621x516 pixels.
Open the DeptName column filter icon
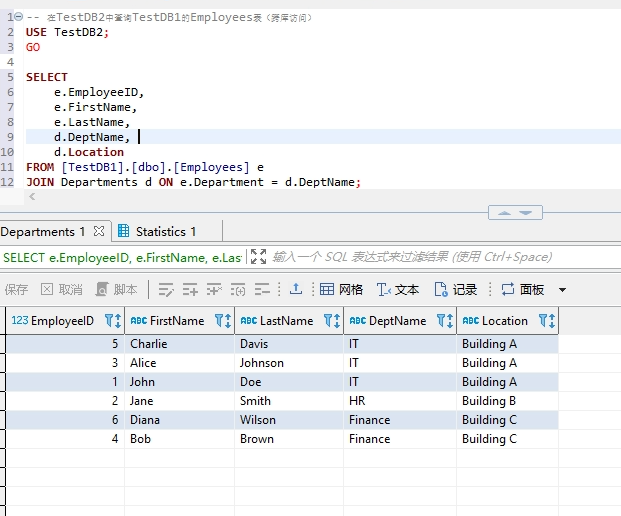click(x=440, y=320)
